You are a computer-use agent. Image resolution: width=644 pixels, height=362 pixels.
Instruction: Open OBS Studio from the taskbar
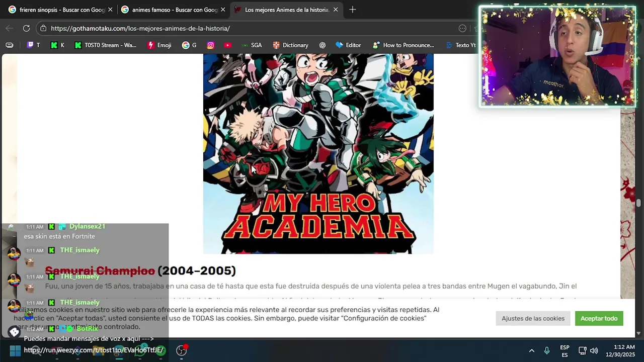(182, 350)
